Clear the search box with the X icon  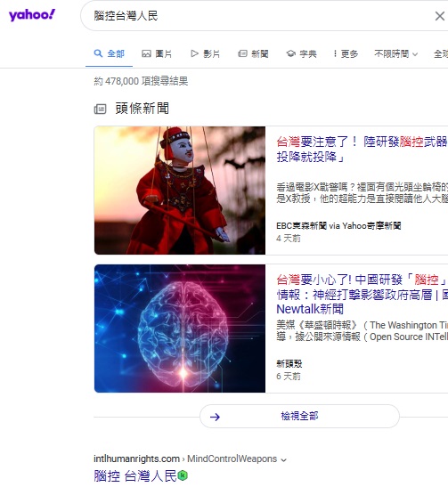click(x=440, y=16)
